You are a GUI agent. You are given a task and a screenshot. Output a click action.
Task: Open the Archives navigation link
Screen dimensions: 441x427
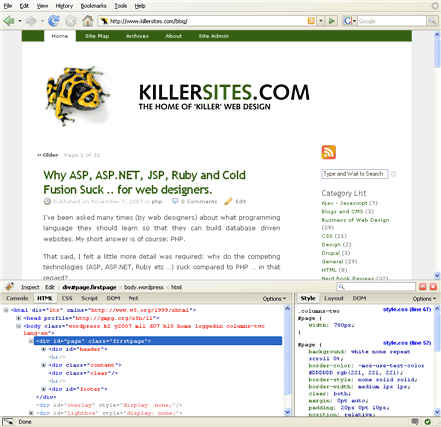coord(137,36)
